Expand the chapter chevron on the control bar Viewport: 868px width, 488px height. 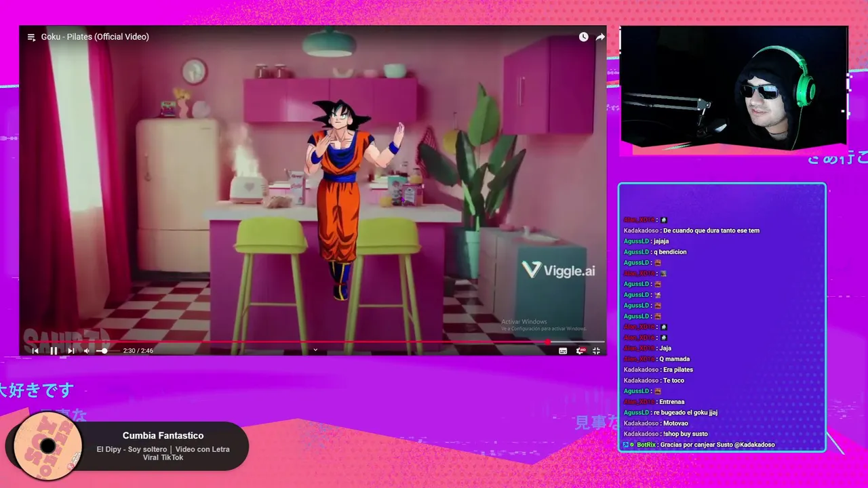point(315,350)
